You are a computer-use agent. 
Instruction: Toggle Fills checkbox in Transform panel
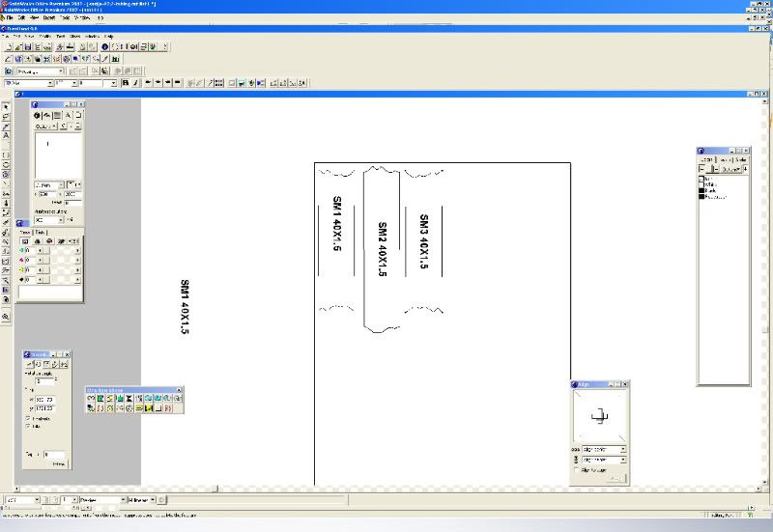28,426
